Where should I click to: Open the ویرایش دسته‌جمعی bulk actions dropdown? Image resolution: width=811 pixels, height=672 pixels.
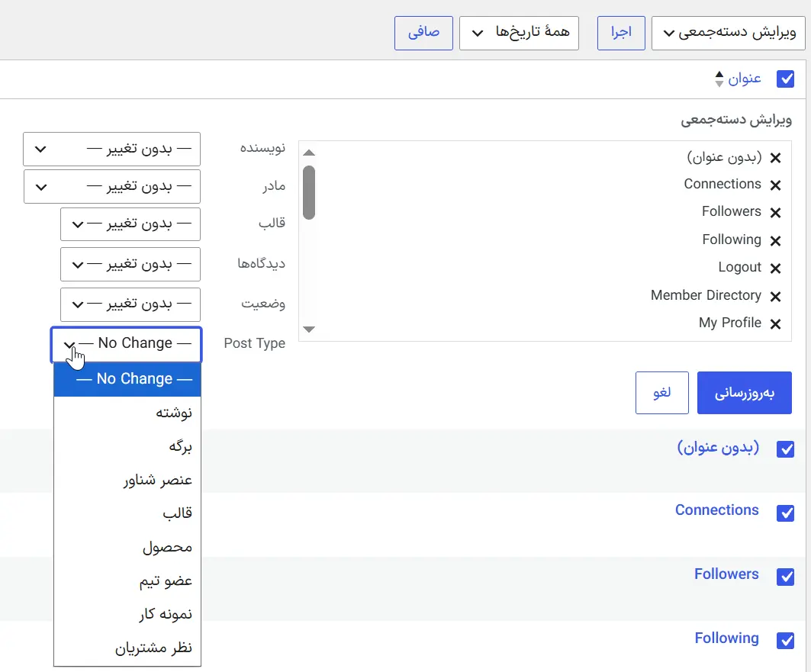729,33
